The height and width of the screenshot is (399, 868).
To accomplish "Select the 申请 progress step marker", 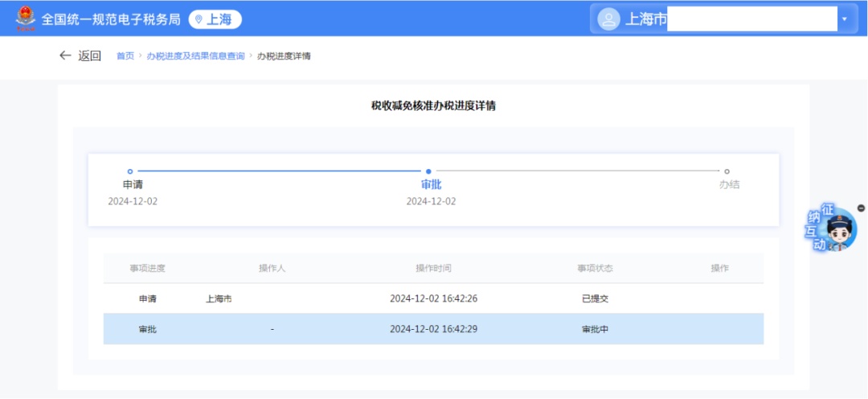I will (x=130, y=171).
